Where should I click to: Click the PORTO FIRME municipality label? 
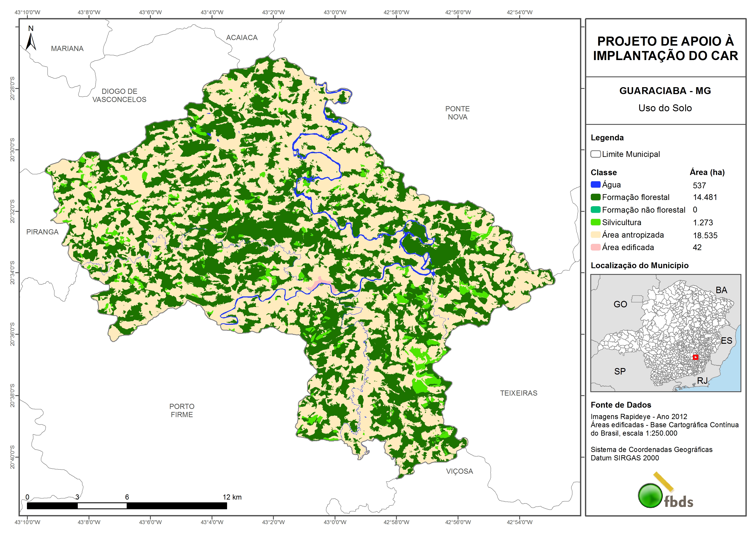click(x=182, y=411)
